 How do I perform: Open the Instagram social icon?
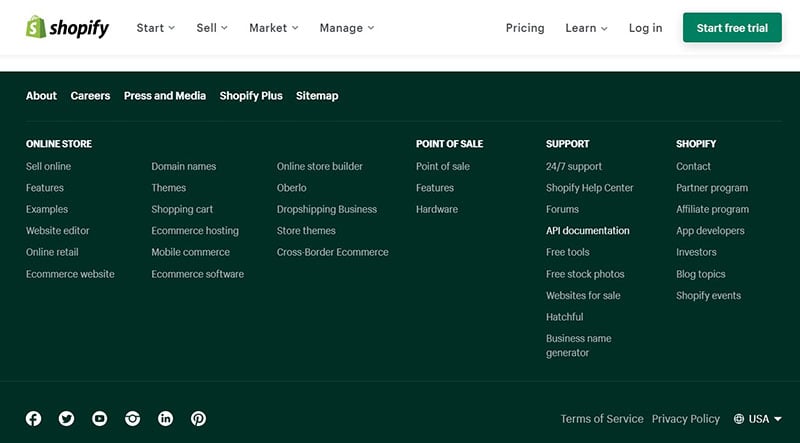click(x=133, y=419)
